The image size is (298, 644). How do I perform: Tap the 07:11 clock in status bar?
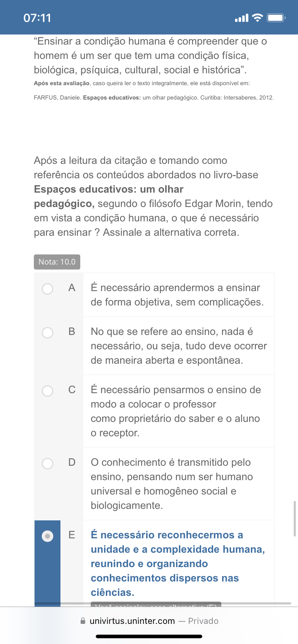pyautogui.click(x=37, y=18)
